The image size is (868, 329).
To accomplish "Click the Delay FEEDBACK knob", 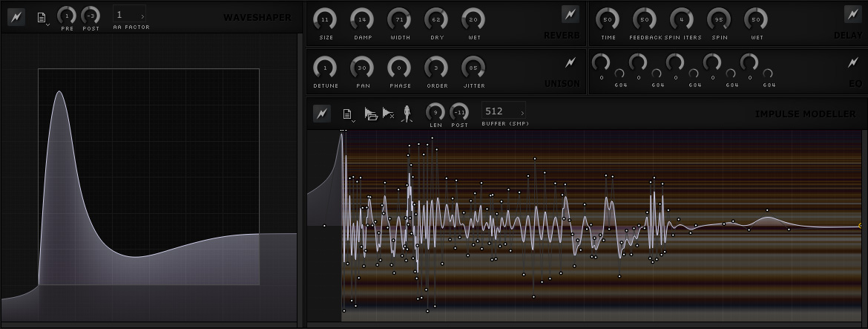I will pyautogui.click(x=645, y=19).
